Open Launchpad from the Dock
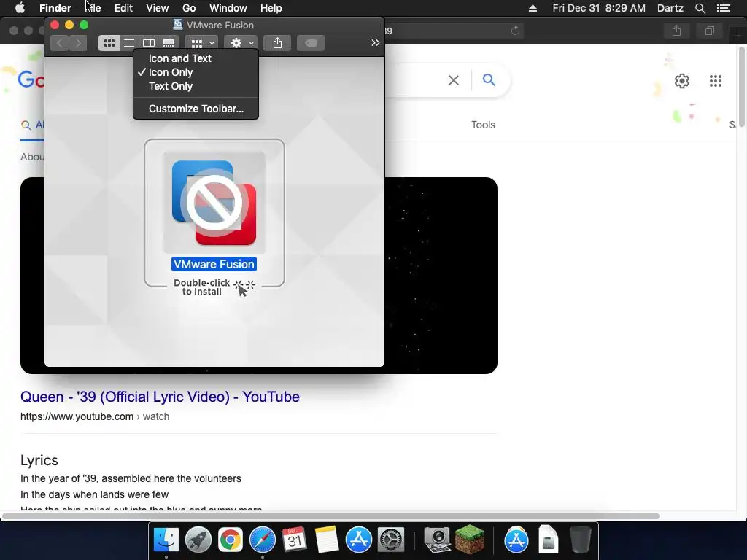747x560 pixels. [x=198, y=540]
